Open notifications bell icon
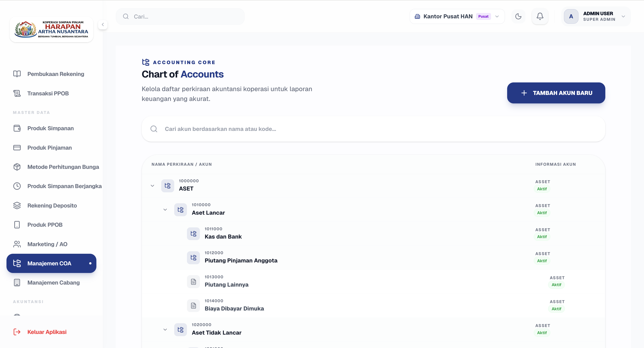This screenshot has height=348, width=644. click(540, 17)
